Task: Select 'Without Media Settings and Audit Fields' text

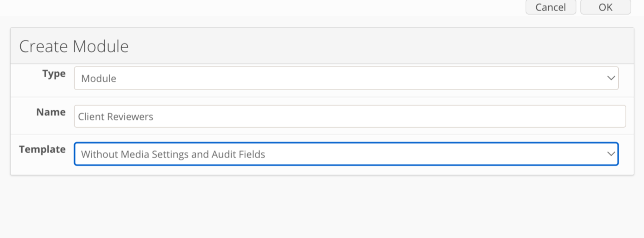Action: (x=173, y=154)
